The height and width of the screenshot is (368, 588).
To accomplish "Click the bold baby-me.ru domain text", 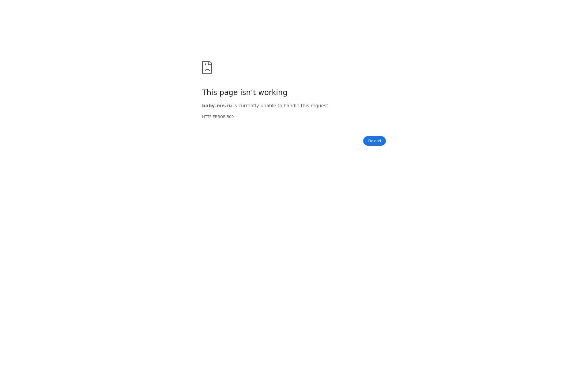I will point(217,106).
